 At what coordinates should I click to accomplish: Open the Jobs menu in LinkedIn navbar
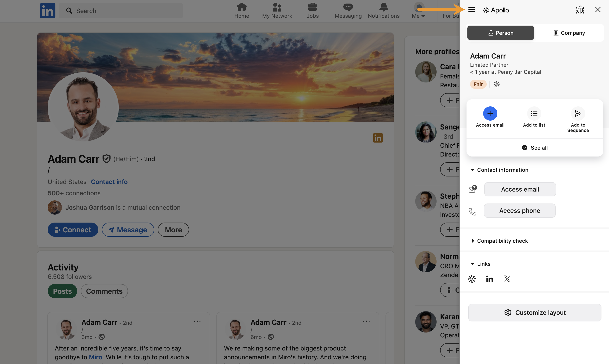coord(312,7)
